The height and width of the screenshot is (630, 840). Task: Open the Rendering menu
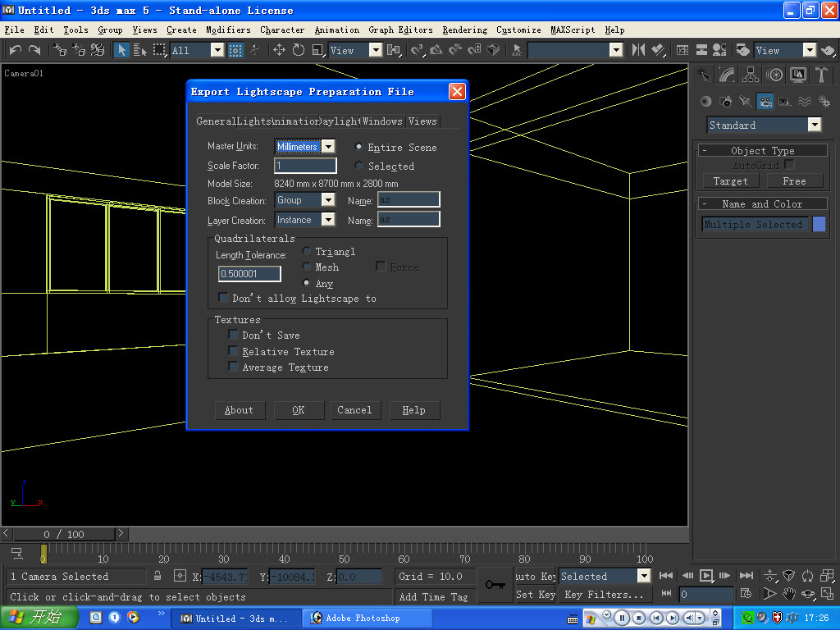[x=464, y=30]
